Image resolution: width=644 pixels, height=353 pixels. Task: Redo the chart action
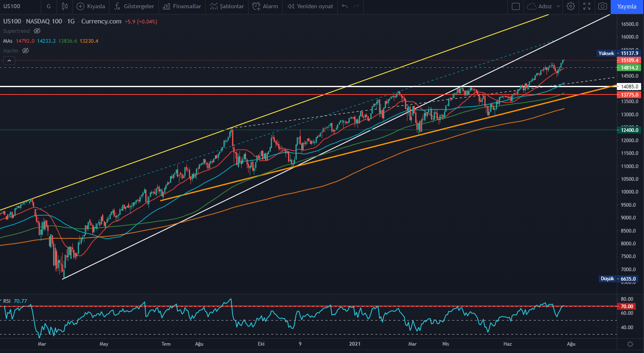[356, 7]
